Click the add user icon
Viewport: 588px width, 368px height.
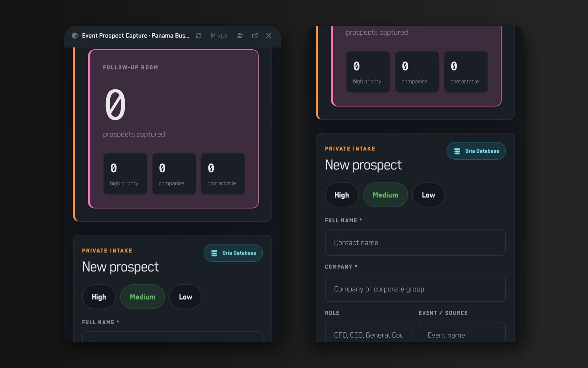(x=240, y=36)
